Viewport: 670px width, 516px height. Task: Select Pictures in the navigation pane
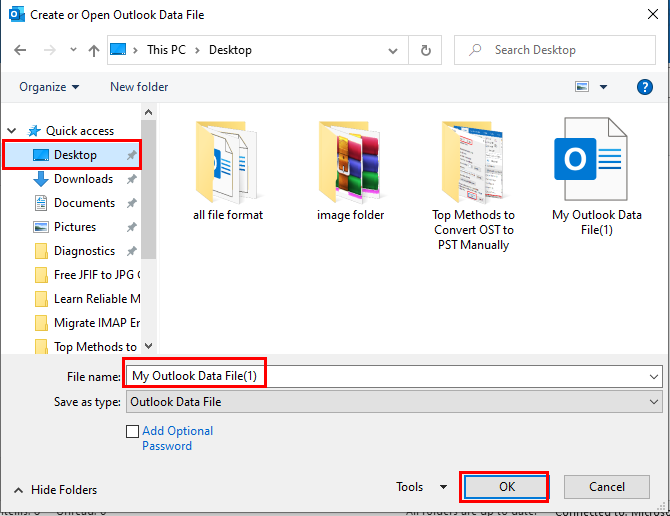[x=75, y=227]
